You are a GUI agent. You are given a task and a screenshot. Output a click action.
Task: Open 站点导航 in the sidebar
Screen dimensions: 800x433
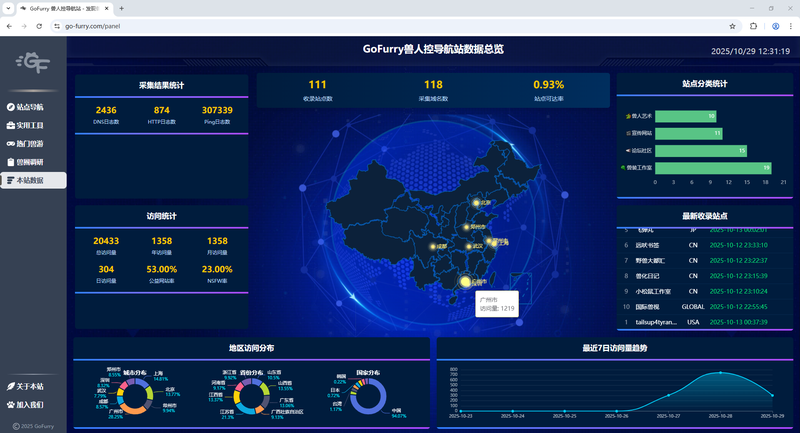pos(30,106)
